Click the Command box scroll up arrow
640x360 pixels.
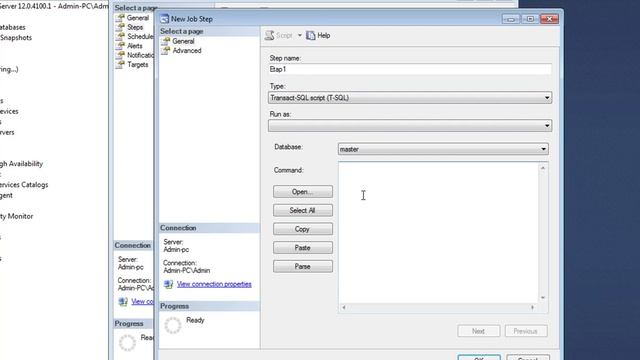[x=543, y=168]
